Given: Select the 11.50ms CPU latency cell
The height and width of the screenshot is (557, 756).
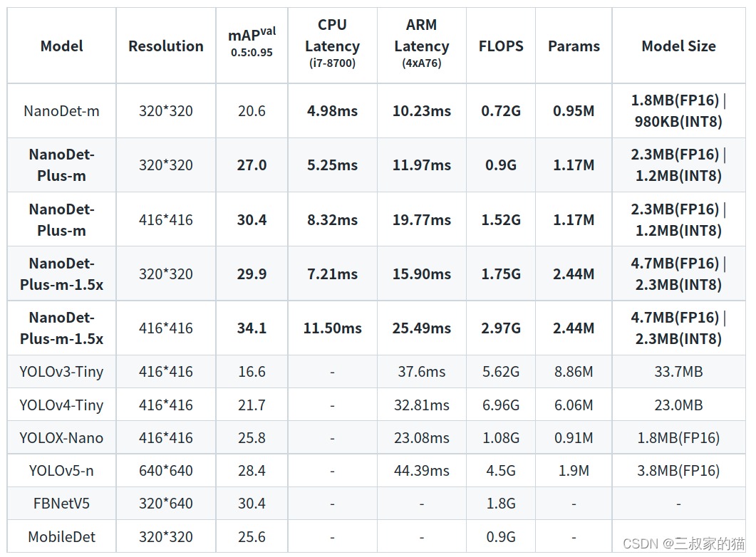Looking at the screenshot, I should pyautogui.click(x=332, y=328).
